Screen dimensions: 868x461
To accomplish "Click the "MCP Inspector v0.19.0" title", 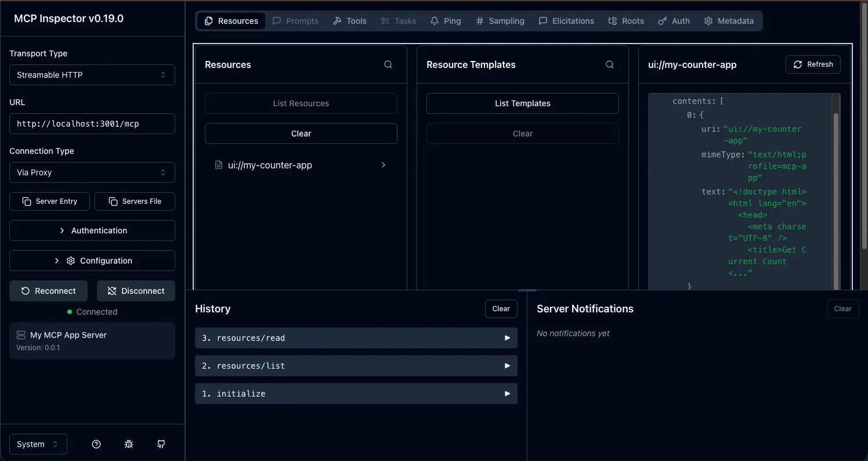I will tap(68, 19).
